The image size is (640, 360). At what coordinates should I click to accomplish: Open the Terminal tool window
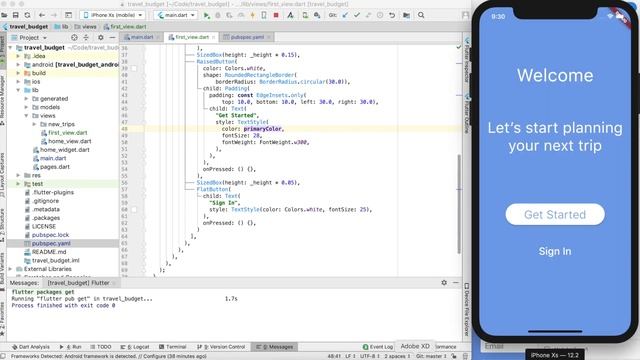coord(172,347)
